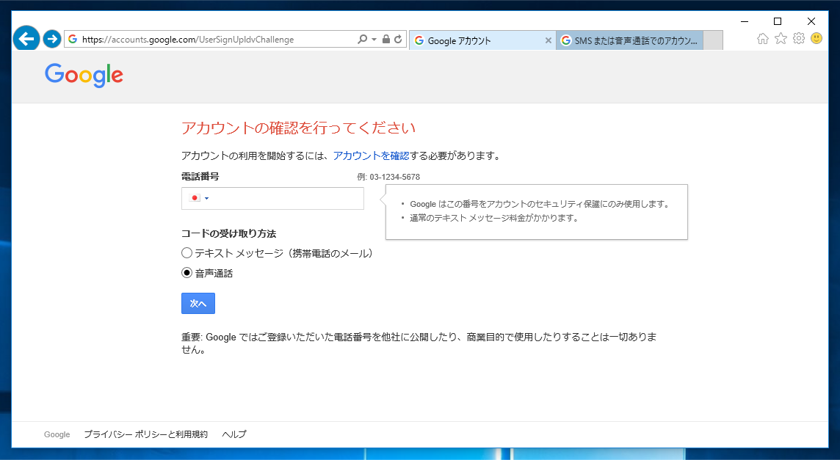
Task: Open the アカウントを確認 link
Action: [x=371, y=156]
